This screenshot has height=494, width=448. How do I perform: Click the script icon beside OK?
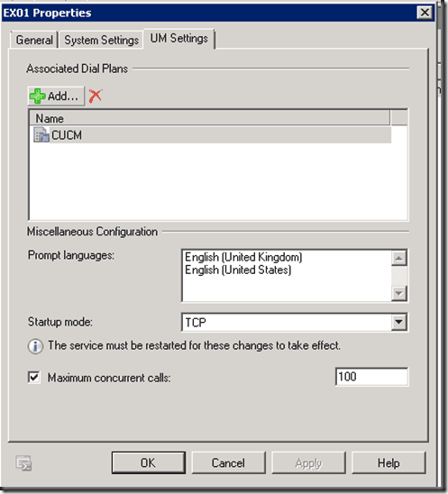pyautogui.click(x=23, y=463)
